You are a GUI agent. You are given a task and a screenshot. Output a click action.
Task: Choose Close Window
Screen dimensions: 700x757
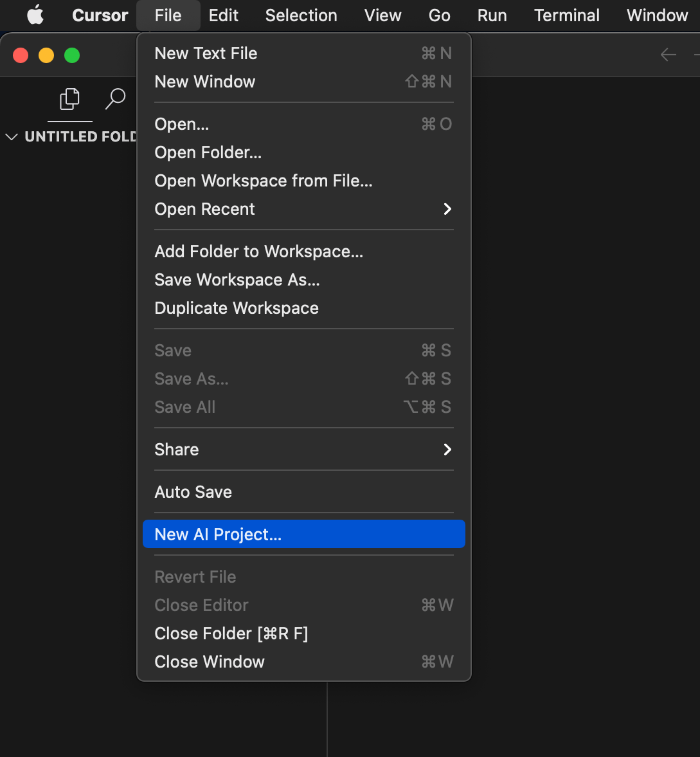[304, 661]
